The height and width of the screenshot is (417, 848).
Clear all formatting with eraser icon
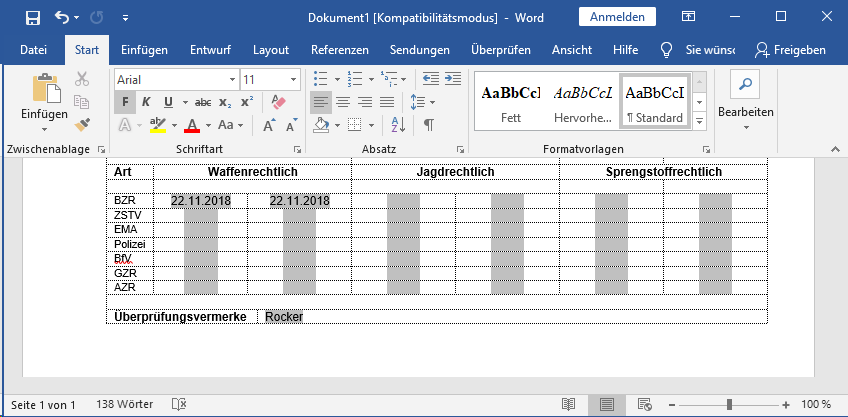tap(279, 102)
